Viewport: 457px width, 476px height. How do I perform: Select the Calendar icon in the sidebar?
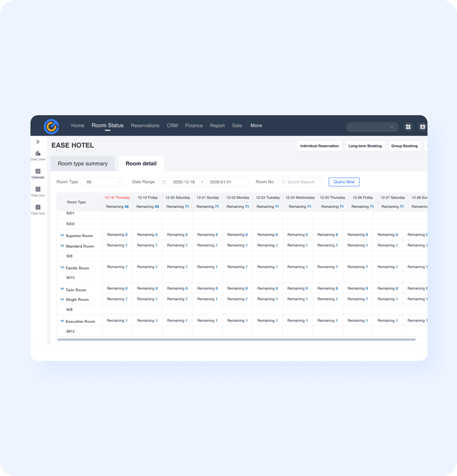coord(38,171)
